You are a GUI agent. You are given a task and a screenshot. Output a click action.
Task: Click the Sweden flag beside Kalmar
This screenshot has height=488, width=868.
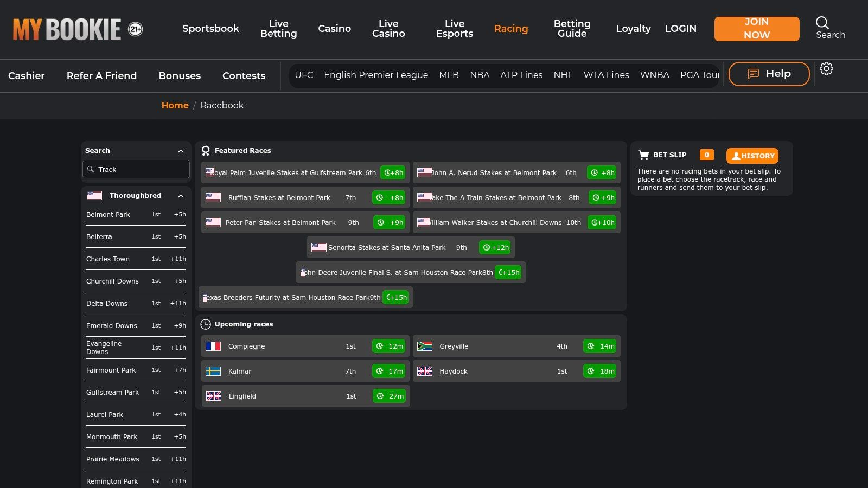(x=213, y=371)
